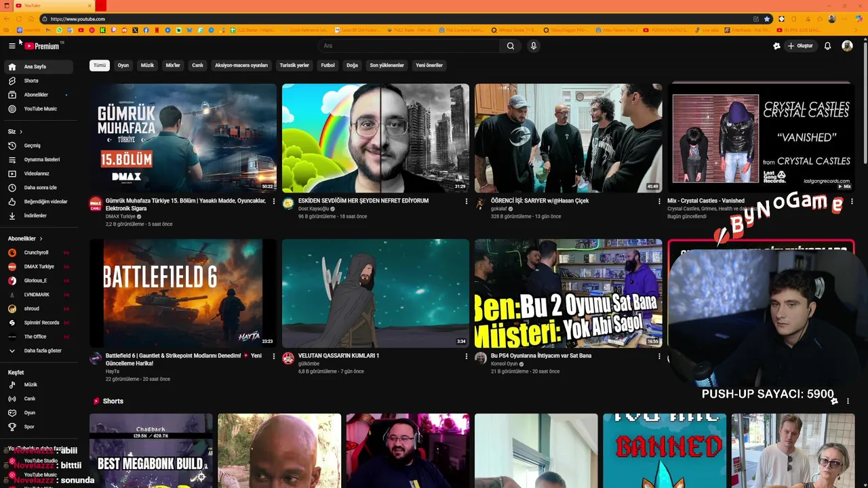This screenshot has height=488, width=868.
Task: Open YouTube Music in the sidebar
Action: [x=39, y=109]
